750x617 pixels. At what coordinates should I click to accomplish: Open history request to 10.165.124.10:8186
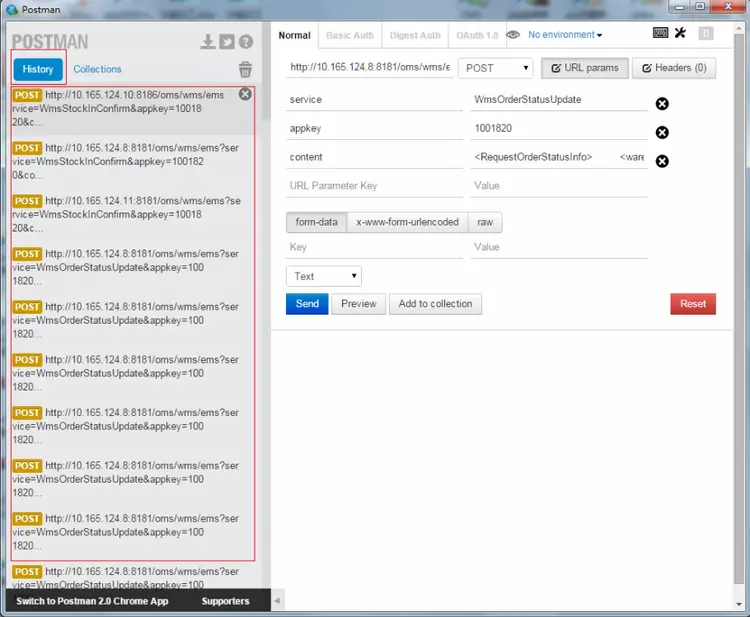(126, 109)
